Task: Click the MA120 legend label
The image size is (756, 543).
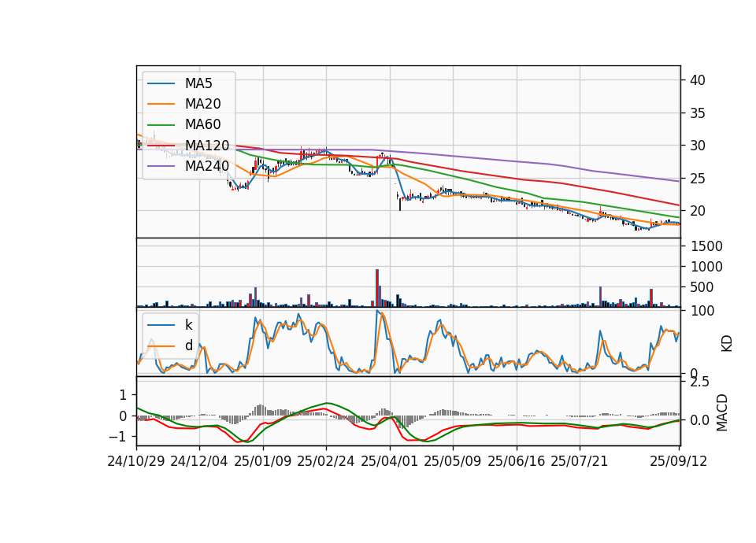Action: click(207, 146)
